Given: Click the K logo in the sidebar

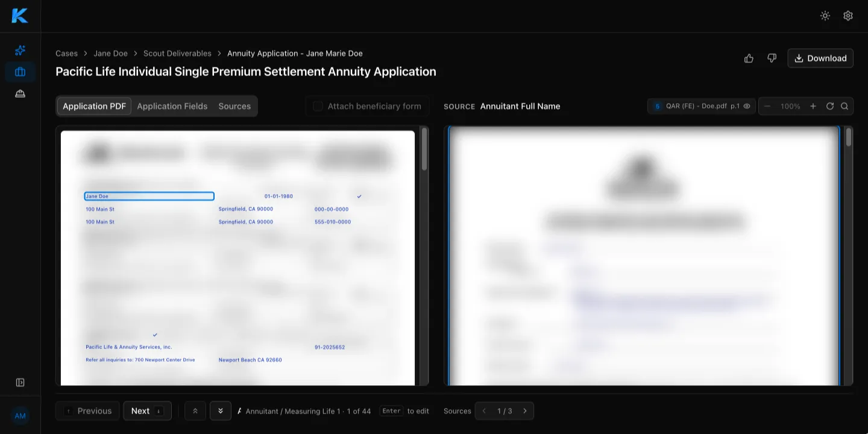Looking at the screenshot, I should [x=20, y=16].
